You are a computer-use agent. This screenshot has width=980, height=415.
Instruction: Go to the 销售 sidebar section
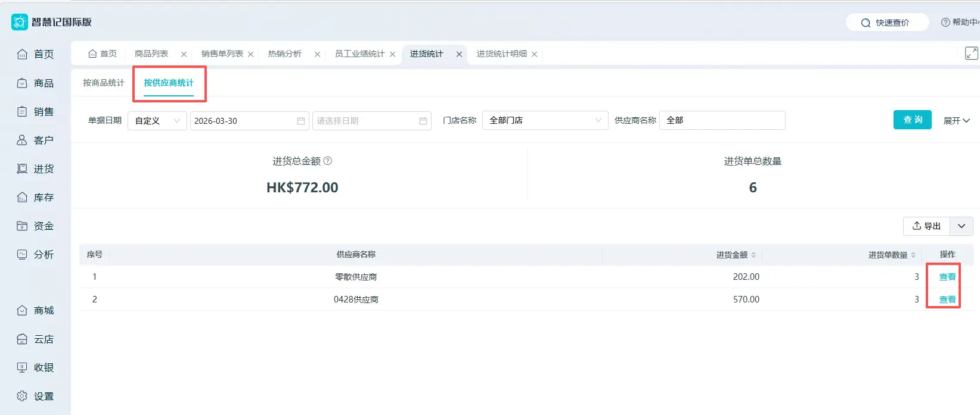tap(35, 111)
